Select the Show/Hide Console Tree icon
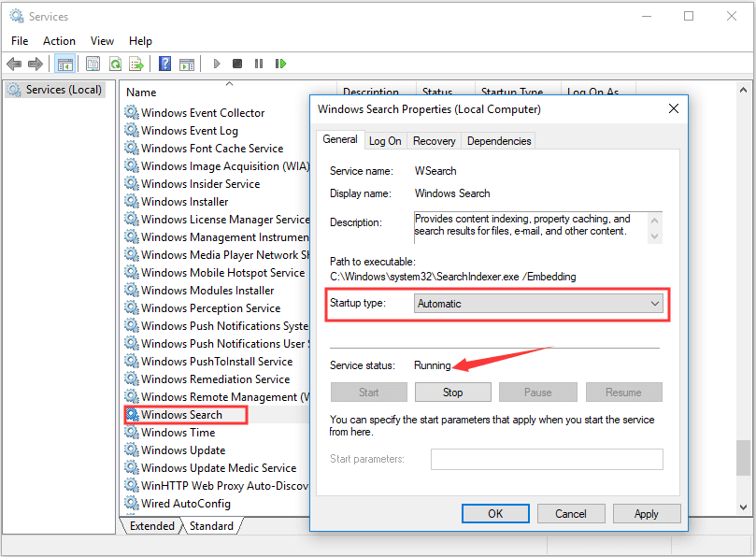756x557 pixels. (64, 64)
